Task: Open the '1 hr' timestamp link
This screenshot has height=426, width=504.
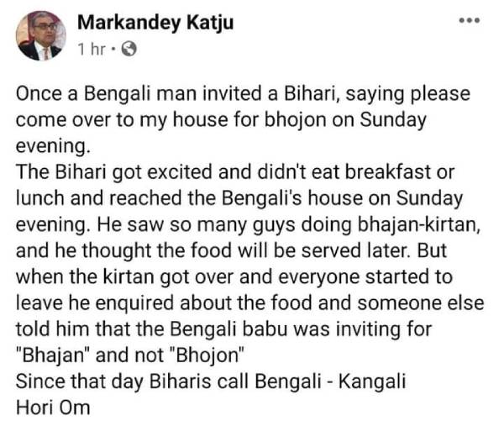Action: (92, 50)
